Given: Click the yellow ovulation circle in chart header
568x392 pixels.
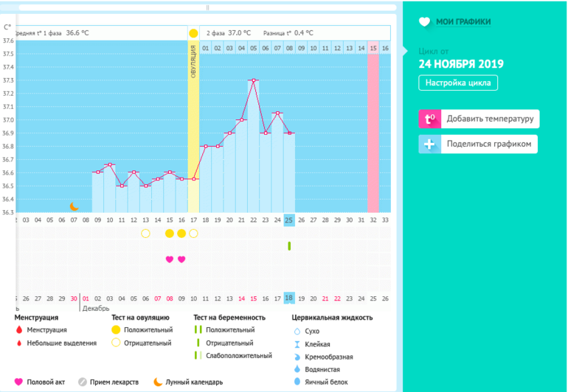Looking at the screenshot, I should tap(193, 33).
